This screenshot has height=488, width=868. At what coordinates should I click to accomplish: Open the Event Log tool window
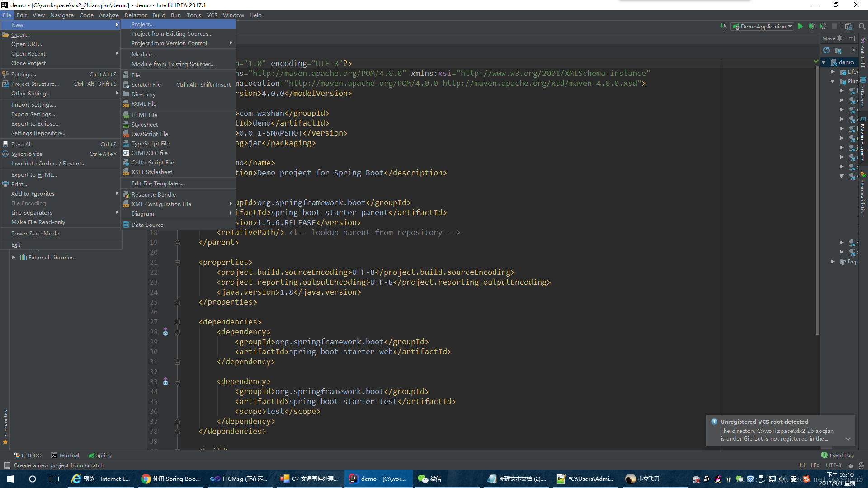pos(837,455)
